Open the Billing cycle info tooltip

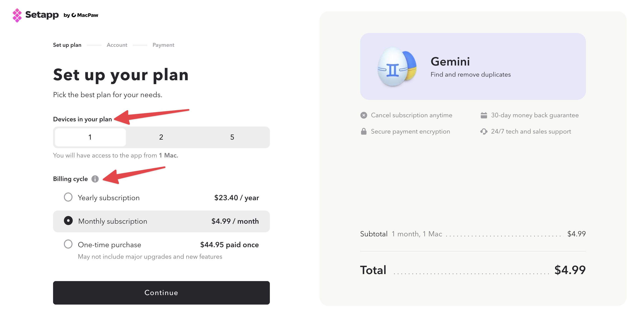coord(95,179)
